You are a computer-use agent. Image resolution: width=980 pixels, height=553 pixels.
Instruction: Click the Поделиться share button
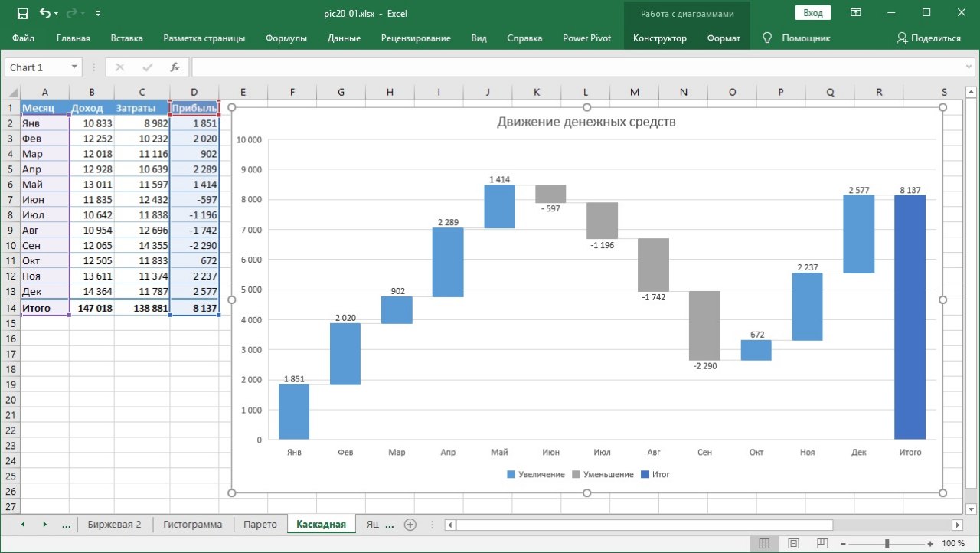click(x=928, y=38)
